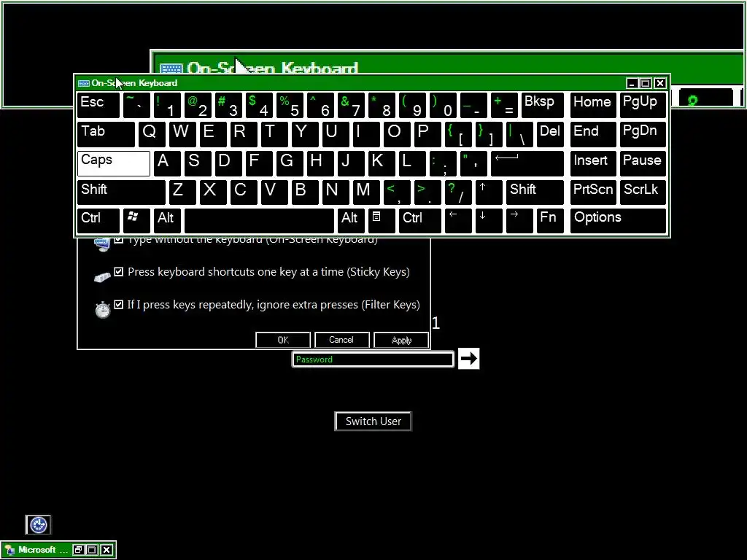The width and height of the screenshot is (747, 560).
Task: Click the PgUp key
Action: point(643,105)
